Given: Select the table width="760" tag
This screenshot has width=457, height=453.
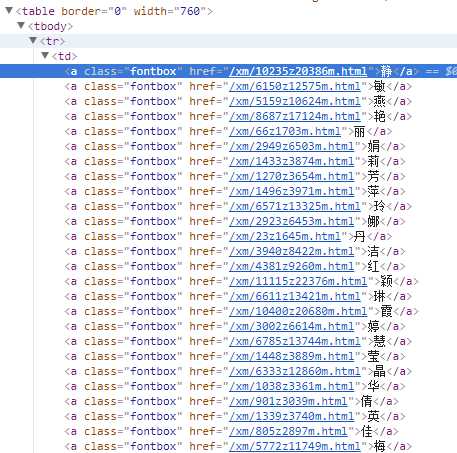Looking at the screenshot, I should click(x=114, y=11).
